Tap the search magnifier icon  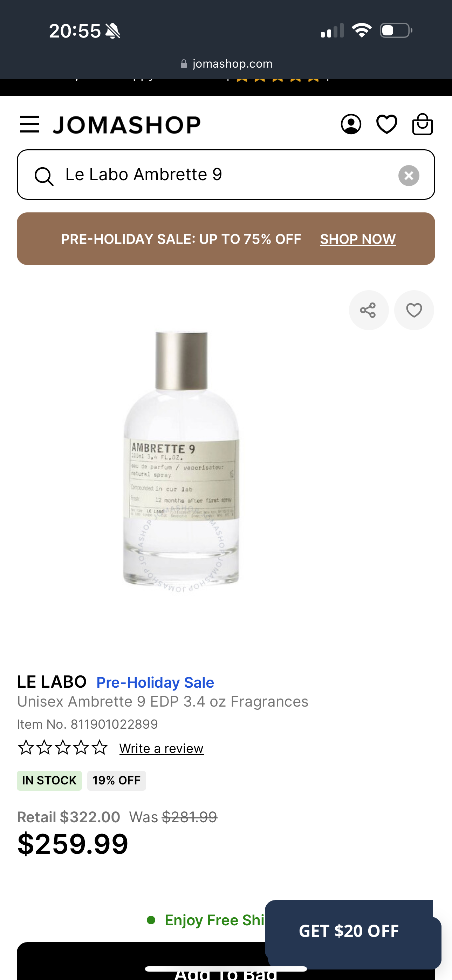[x=44, y=176]
